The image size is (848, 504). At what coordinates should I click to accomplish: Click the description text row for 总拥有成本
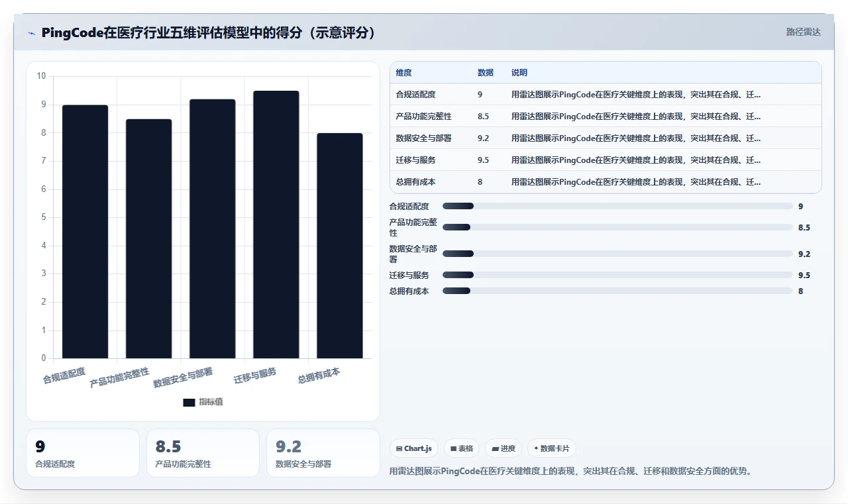click(636, 182)
